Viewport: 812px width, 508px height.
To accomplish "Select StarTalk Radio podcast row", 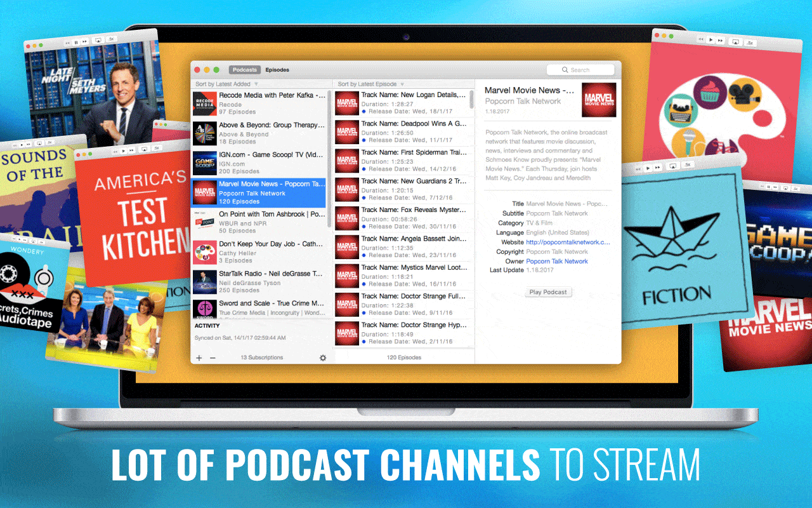I will pyautogui.click(x=259, y=283).
